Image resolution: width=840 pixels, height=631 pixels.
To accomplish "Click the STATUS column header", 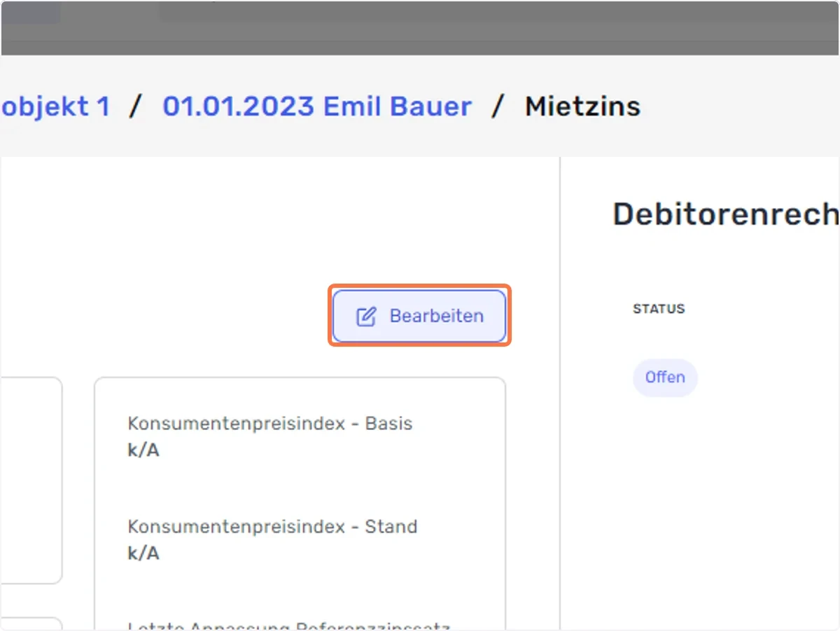I will point(659,309).
